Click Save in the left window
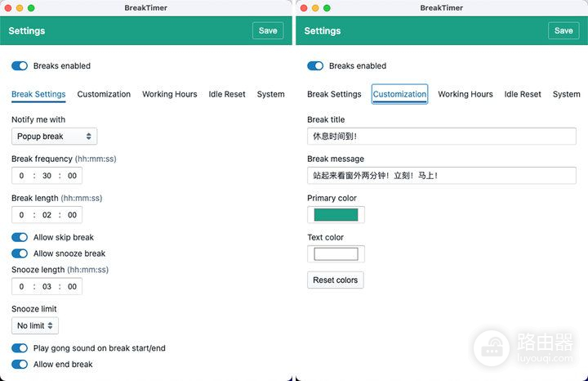Screen dimensions: 588x381 coord(268,30)
